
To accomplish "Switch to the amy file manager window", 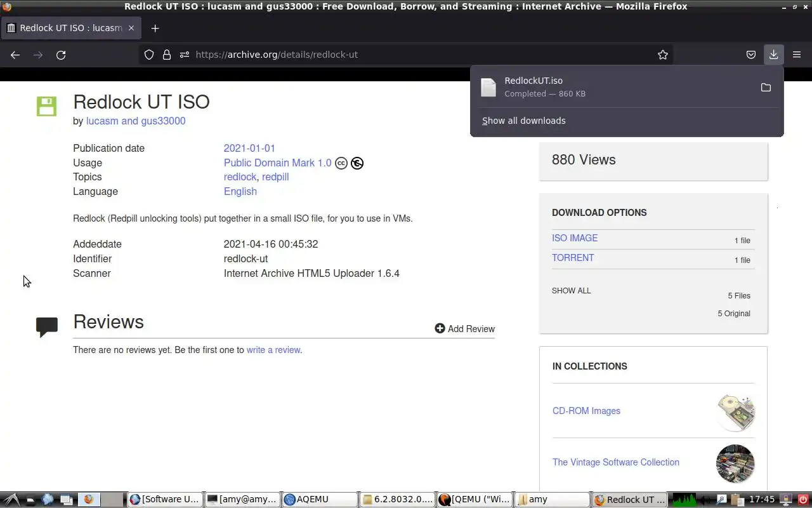I will click(x=551, y=500).
